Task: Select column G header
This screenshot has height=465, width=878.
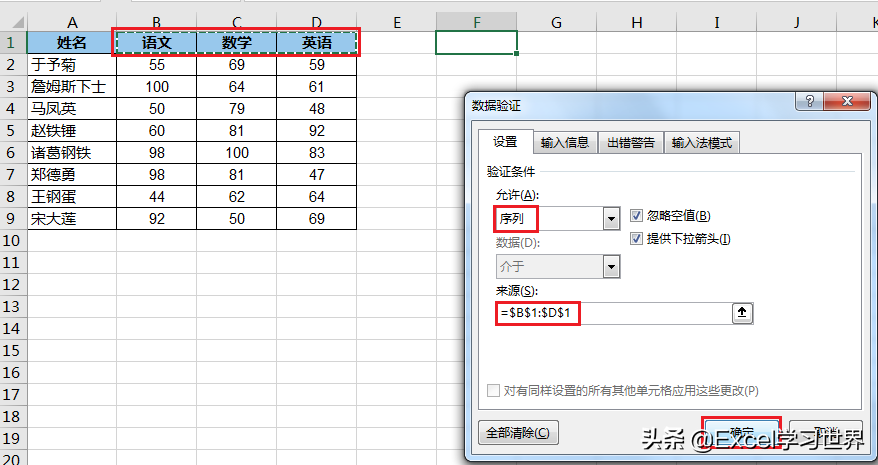Action: pos(556,22)
